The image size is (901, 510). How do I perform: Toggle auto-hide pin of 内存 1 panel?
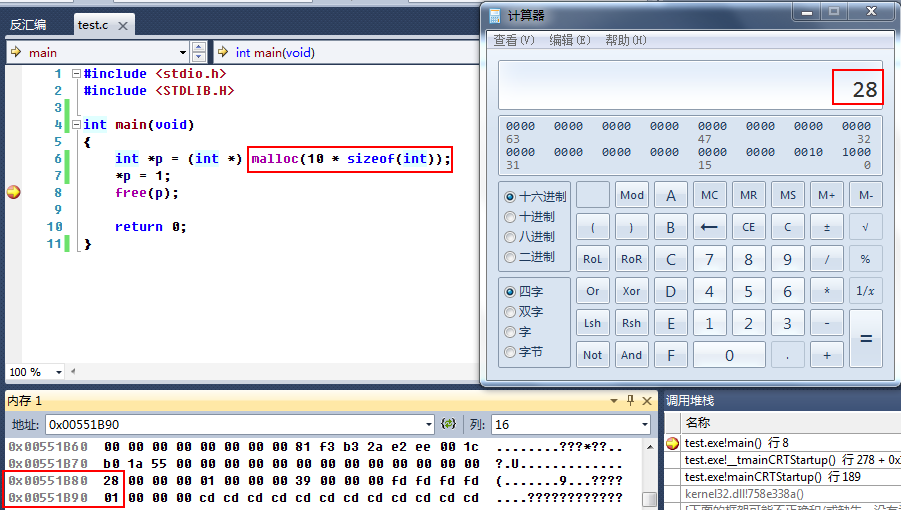(x=630, y=400)
